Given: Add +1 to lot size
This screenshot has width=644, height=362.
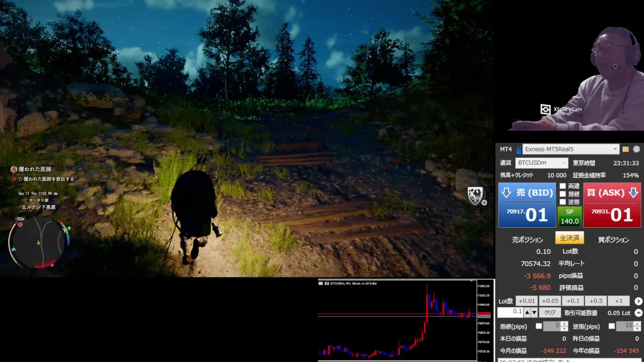Looking at the screenshot, I should [x=619, y=301].
